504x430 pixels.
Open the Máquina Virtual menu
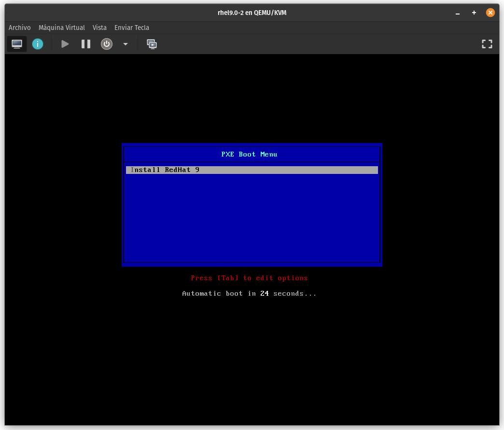[x=62, y=28]
